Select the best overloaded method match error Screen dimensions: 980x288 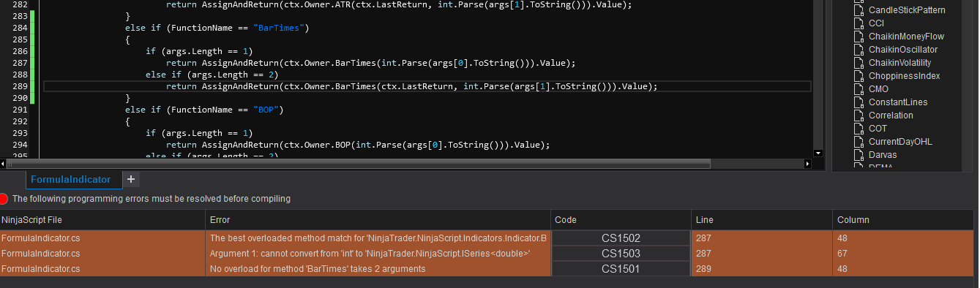pyautogui.click(x=378, y=238)
